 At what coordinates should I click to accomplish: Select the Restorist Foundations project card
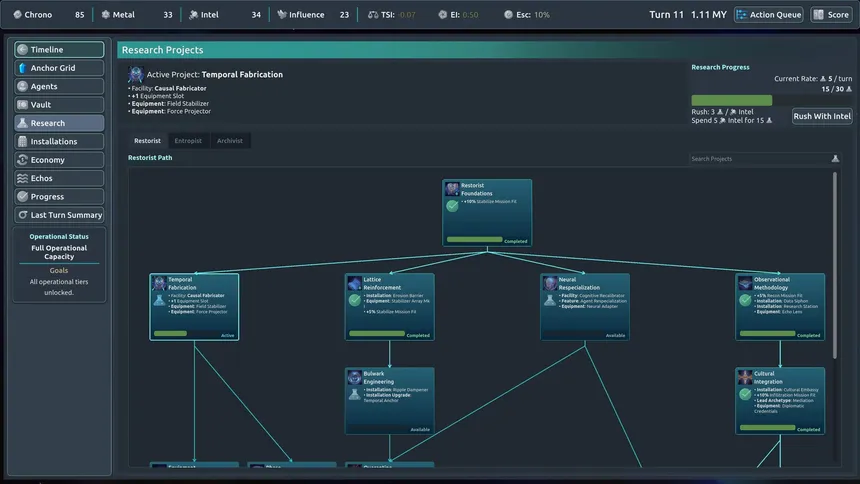[x=487, y=213]
